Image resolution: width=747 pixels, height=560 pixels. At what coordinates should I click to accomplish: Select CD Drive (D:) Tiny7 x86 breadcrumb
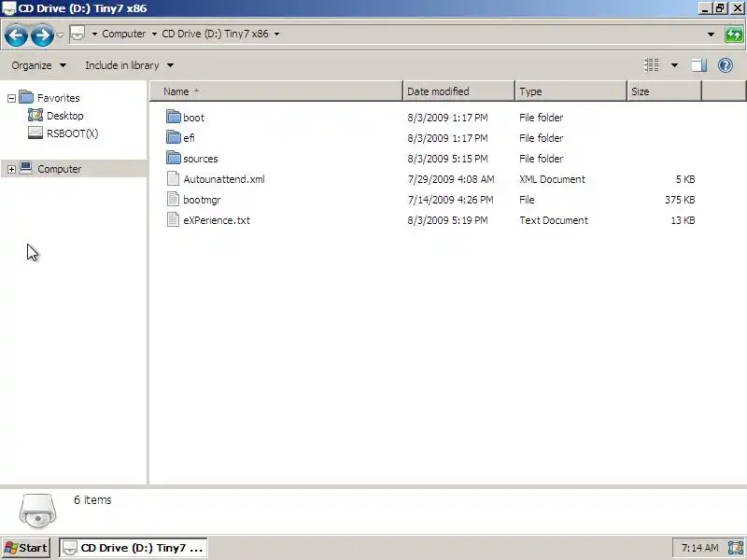click(x=215, y=34)
